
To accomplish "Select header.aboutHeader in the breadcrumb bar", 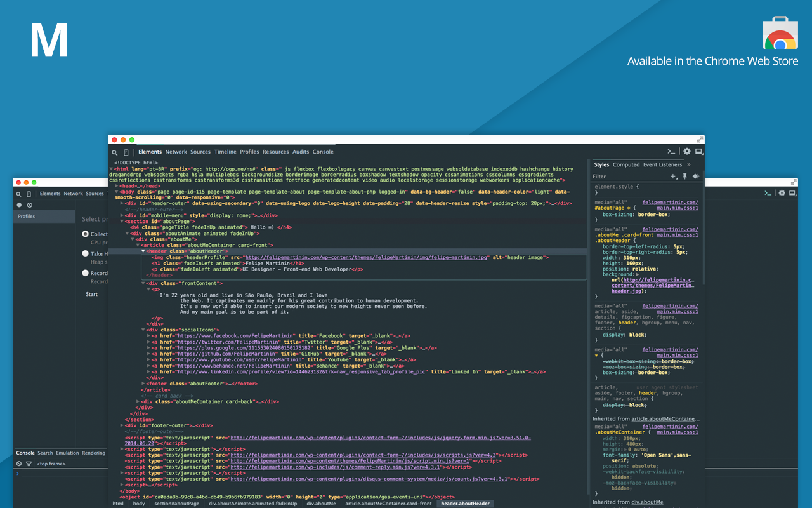I will pos(466,504).
